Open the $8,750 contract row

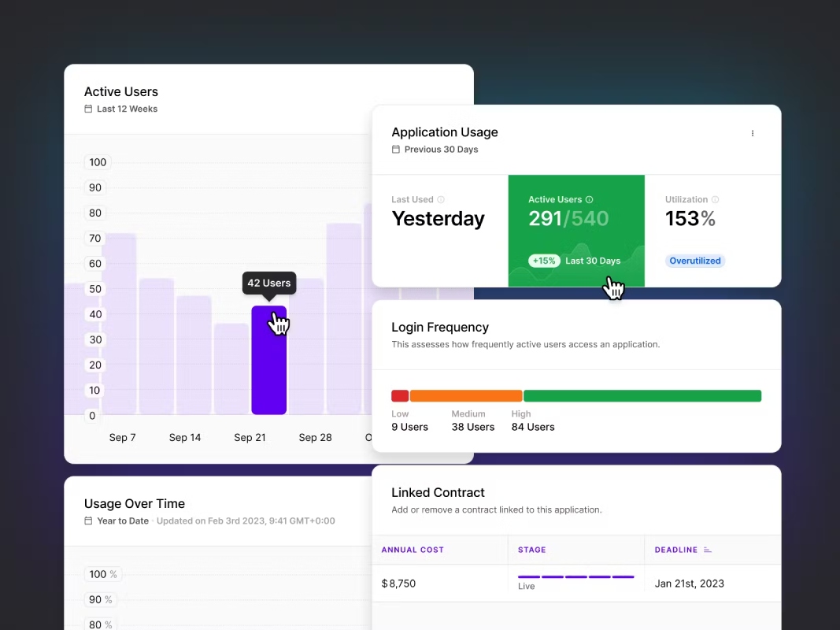click(x=576, y=584)
